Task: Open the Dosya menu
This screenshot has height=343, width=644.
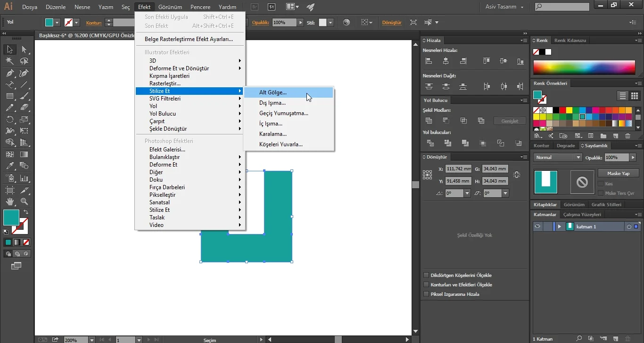Action: click(30, 7)
